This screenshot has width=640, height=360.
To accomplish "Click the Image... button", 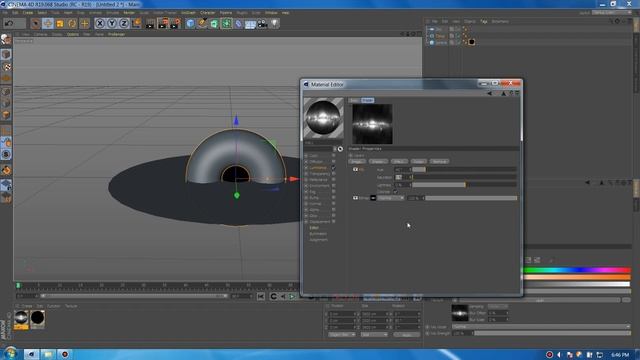I will (x=357, y=162).
